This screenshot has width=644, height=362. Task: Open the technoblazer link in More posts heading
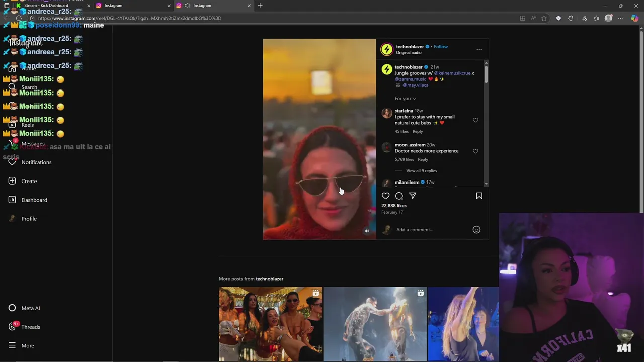270,279
